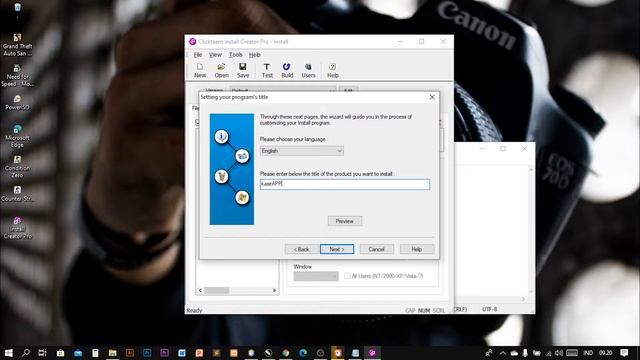Open the Window dropdown in the background panel
The height and width of the screenshot is (360, 640).
(316, 276)
